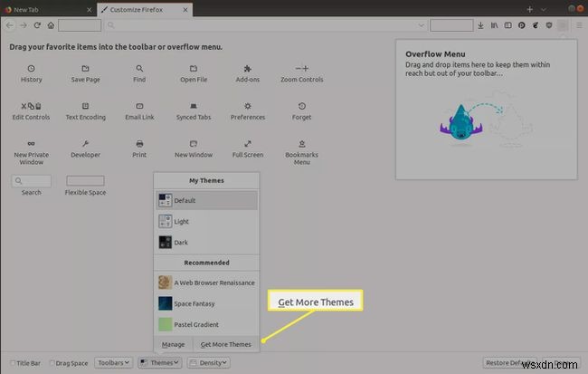Select the Edit Controls icons
Image resolution: width=588 pixels, height=374 pixels.
(x=31, y=106)
